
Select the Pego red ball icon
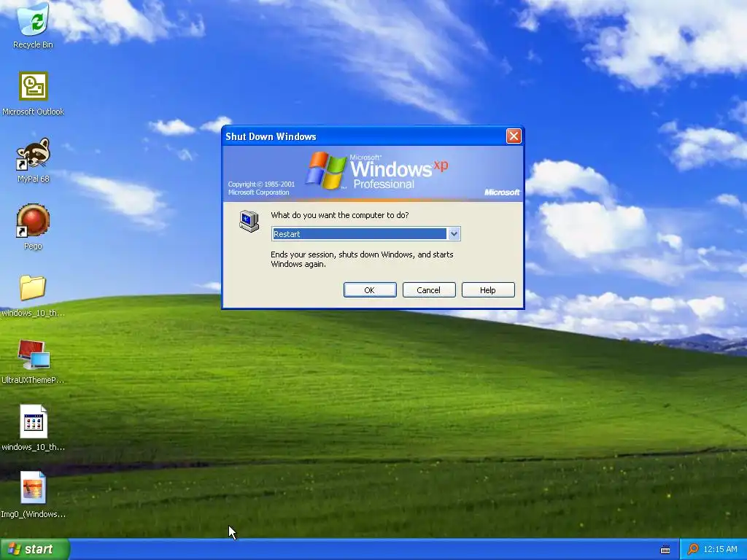(33, 220)
